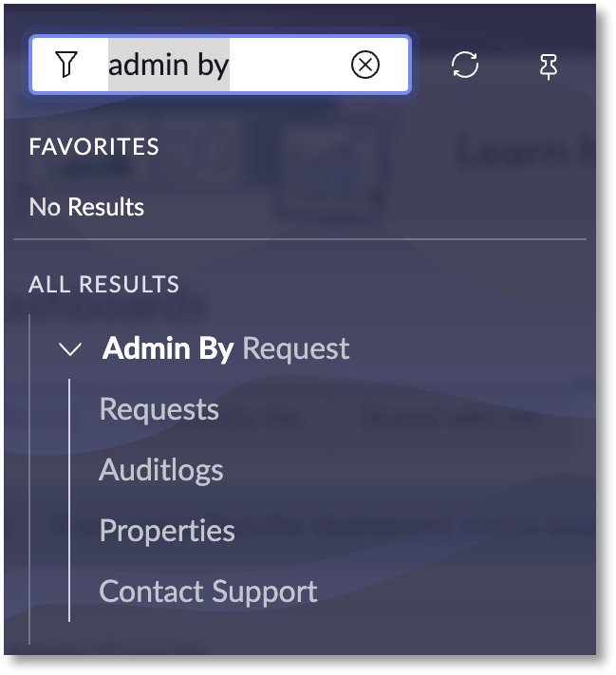The height and width of the screenshot is (675, 616).
Task: Click the highlighted 'admin by' text selection
Action: 168,65
